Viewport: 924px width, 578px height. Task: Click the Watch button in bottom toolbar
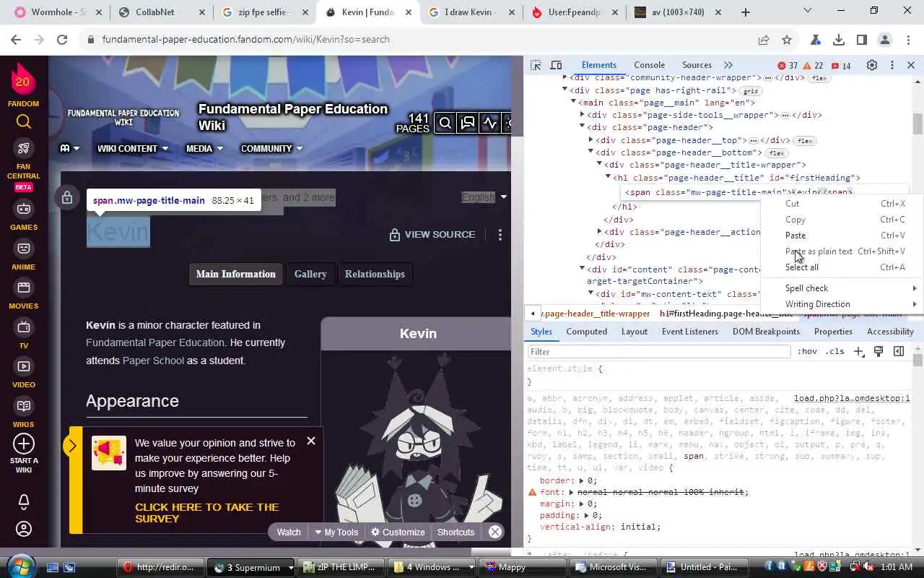pyautogui.click(x=289, y=532)
